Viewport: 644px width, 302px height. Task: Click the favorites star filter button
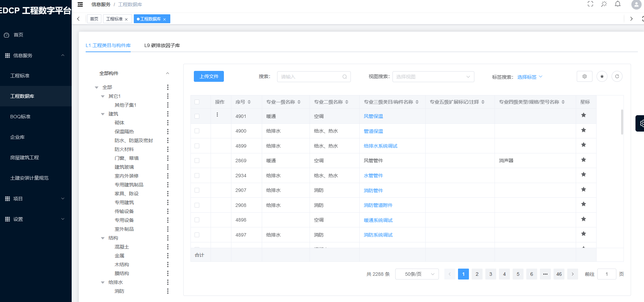(602, 76)
